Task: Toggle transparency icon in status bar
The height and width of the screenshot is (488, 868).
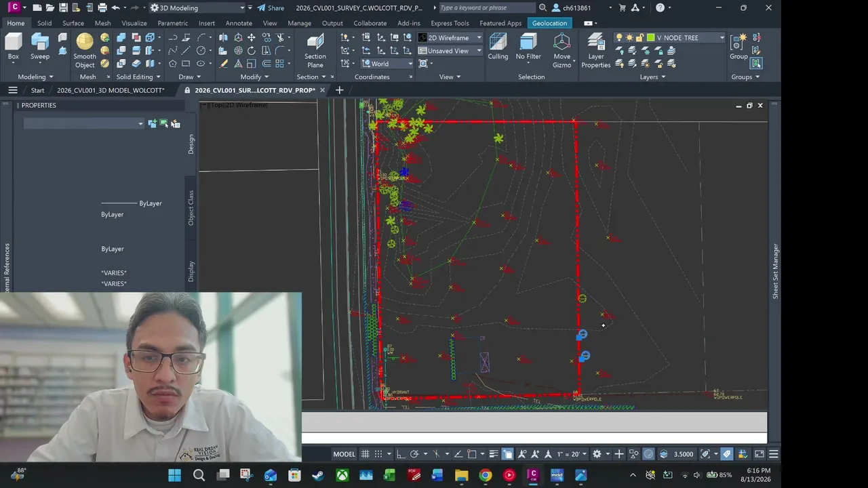Action: pos(508,454)
